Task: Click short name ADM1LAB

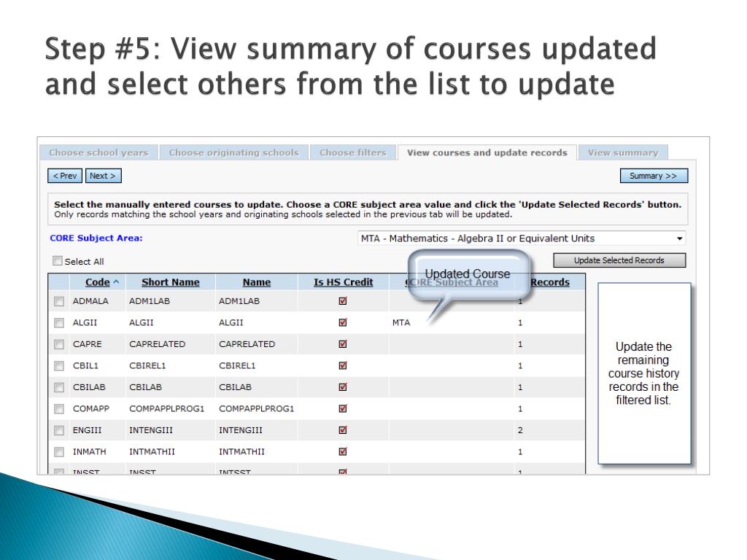Action: click(150, 301)
